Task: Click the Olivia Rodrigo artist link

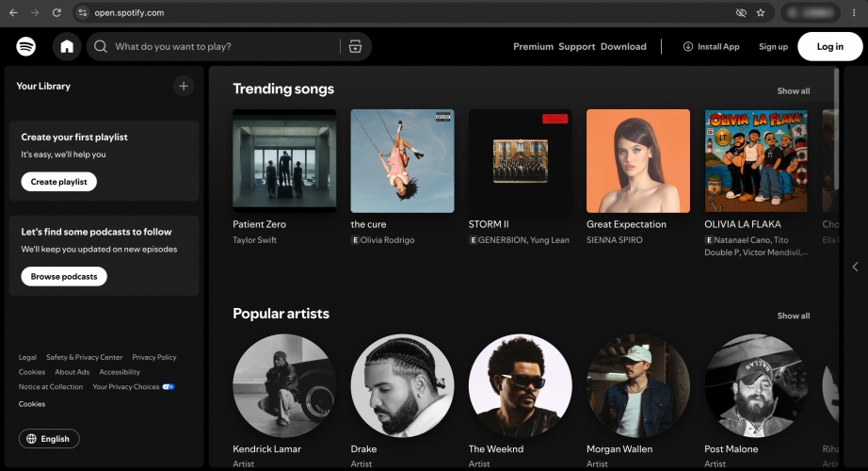Action: (387, 240)
